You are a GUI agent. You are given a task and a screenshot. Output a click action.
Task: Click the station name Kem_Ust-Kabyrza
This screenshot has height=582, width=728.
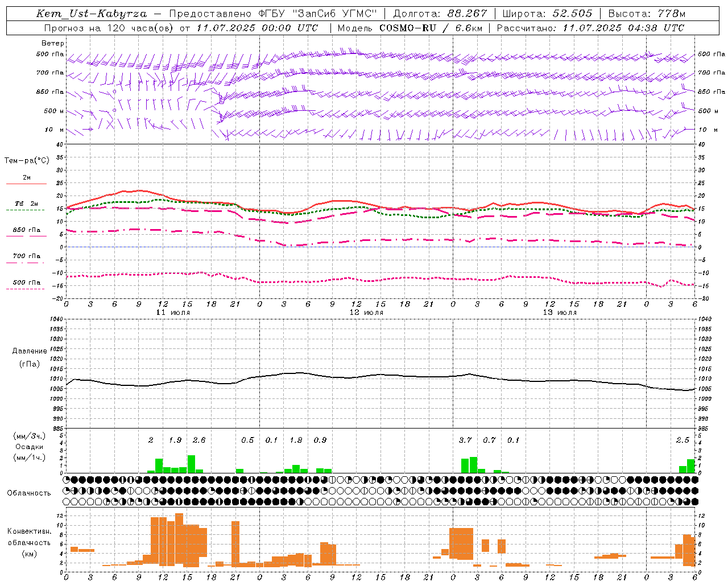(x=92, y=14)
